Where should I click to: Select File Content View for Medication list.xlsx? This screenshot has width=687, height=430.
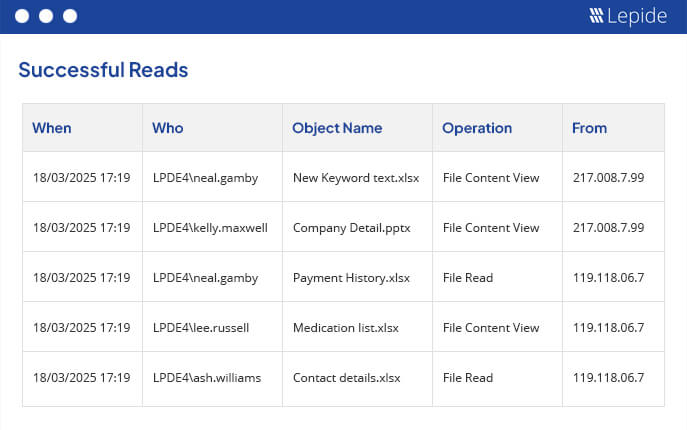[x=491, y=327]
